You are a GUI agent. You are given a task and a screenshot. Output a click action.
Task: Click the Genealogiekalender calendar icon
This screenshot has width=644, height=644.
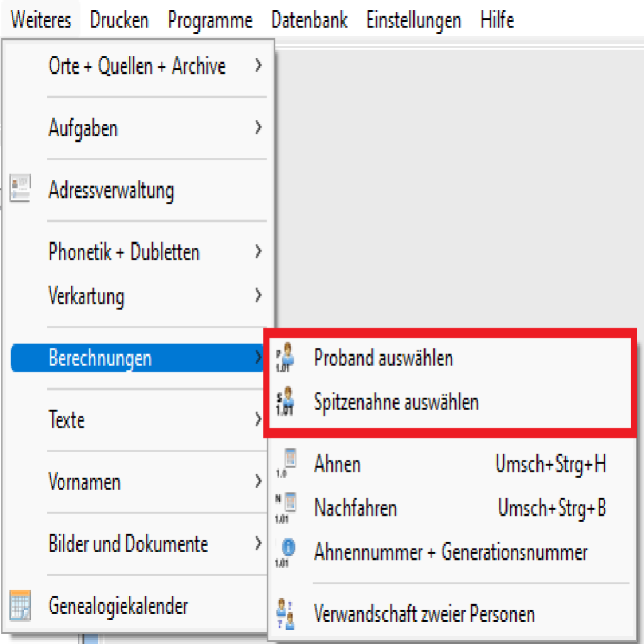coord(21,606)
